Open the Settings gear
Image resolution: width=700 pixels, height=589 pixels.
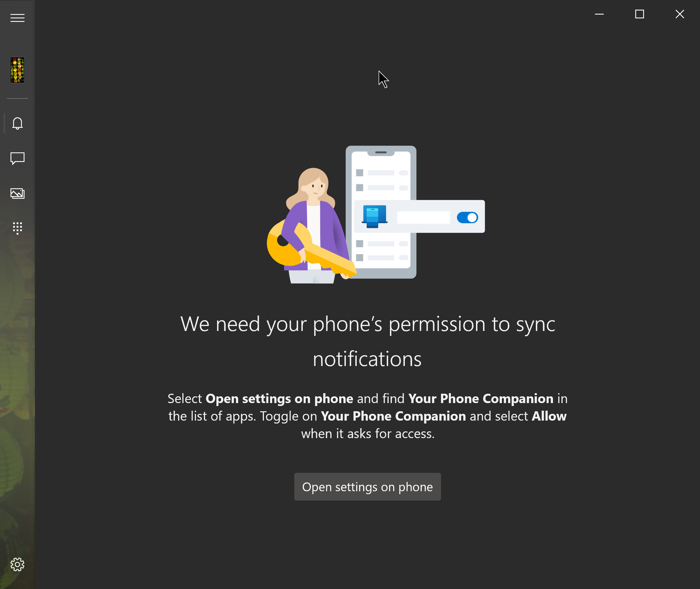point(17,564)
